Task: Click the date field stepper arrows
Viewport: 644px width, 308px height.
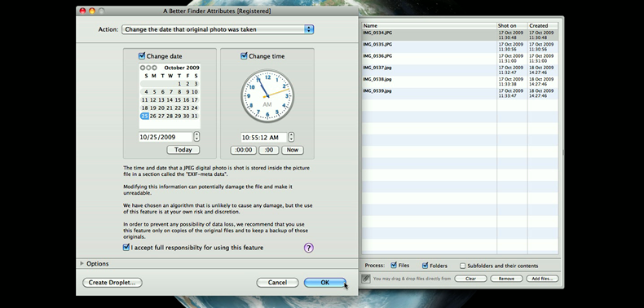Action: 196,137
